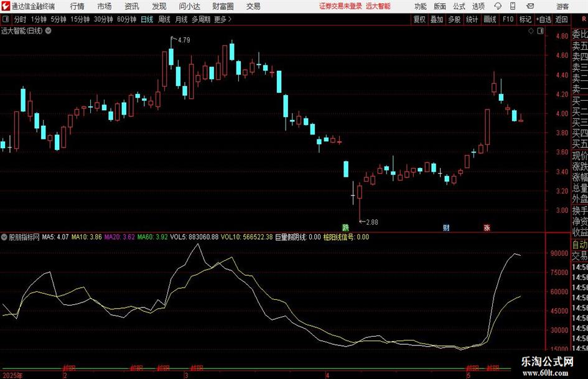Open the mail envelope icon
This screenshot has width=588, height=379.
pyautogui.click(x=530, y=6)
